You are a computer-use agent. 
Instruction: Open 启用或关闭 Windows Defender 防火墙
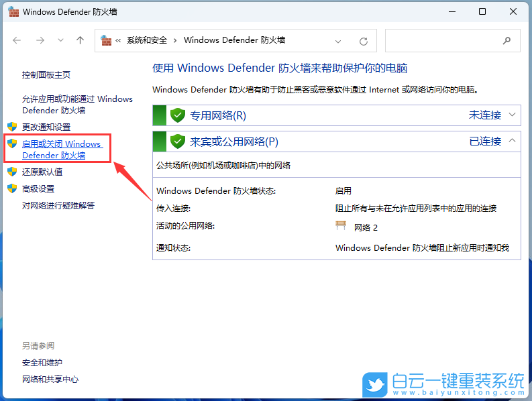tap(62, 150)
